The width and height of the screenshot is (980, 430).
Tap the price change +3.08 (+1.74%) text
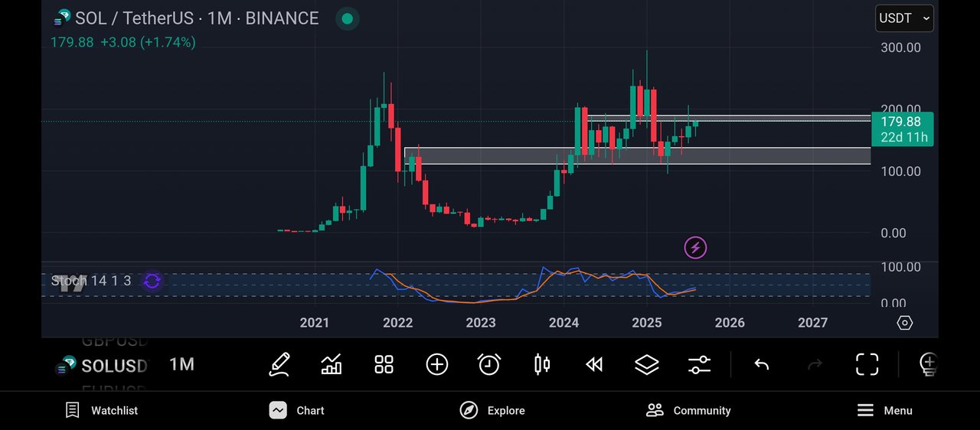pyautogui.click(x=148, y=42)
